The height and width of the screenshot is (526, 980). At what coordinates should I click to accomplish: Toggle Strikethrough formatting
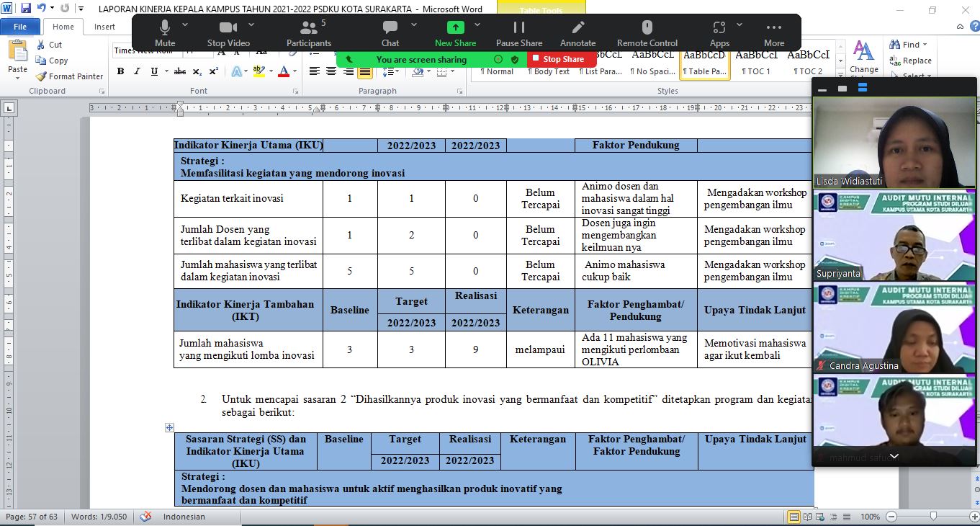[x=180, y=71]
